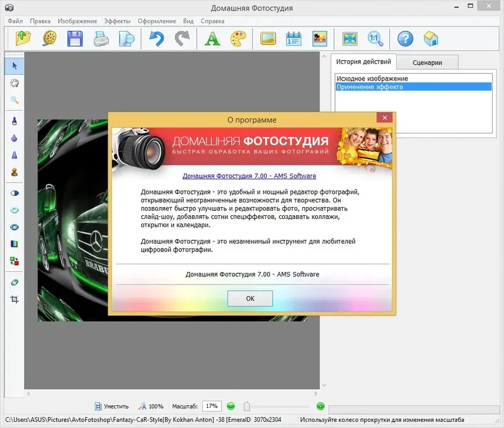Minimize the Домашняя Фотостудия window
The height and width of the screenshot is (428, 504).
point(456,6)
